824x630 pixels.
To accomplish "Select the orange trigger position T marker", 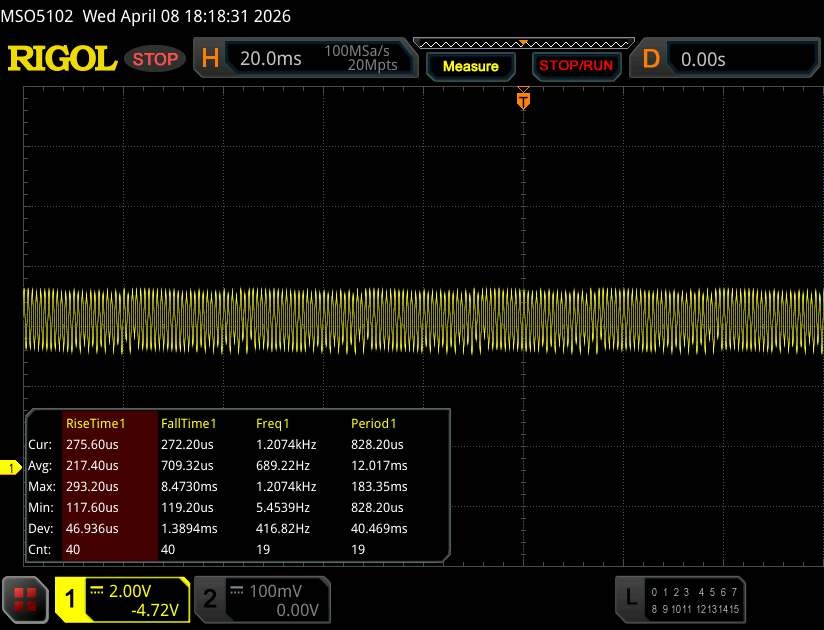I will (x=522, y=100).
